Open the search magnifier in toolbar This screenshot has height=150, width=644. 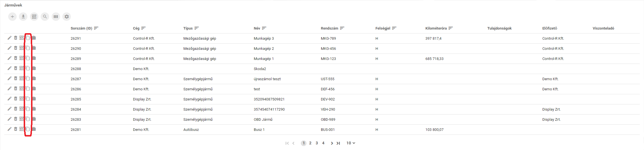45,17
